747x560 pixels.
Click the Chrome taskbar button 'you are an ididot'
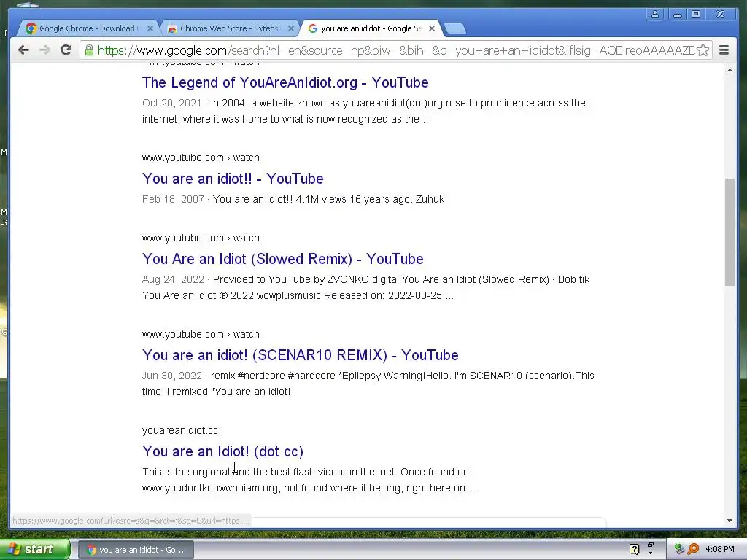click(x=136, y=550)
